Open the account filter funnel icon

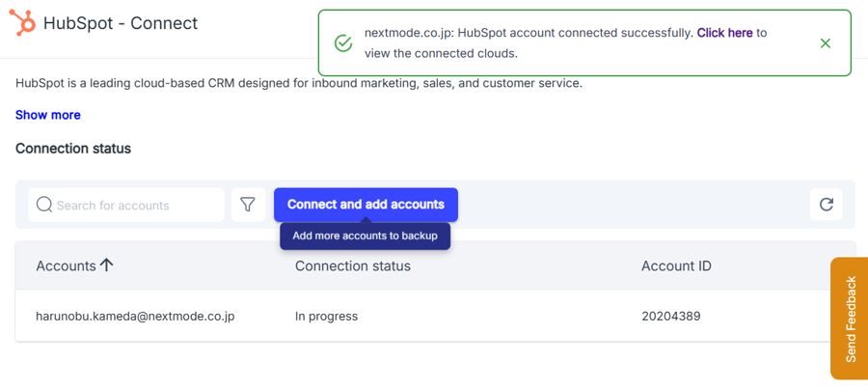click(x=248, y=205)
